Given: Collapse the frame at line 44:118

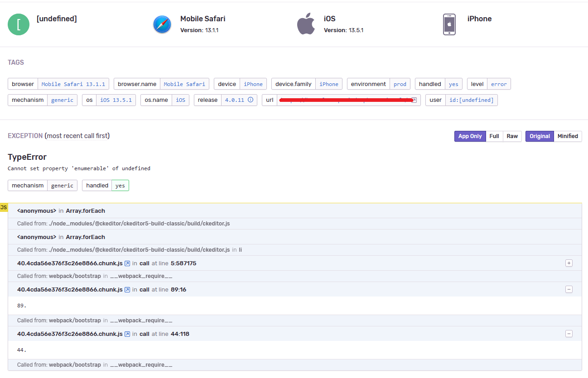Looking at the screenshot, I should [x=569, y=334].
